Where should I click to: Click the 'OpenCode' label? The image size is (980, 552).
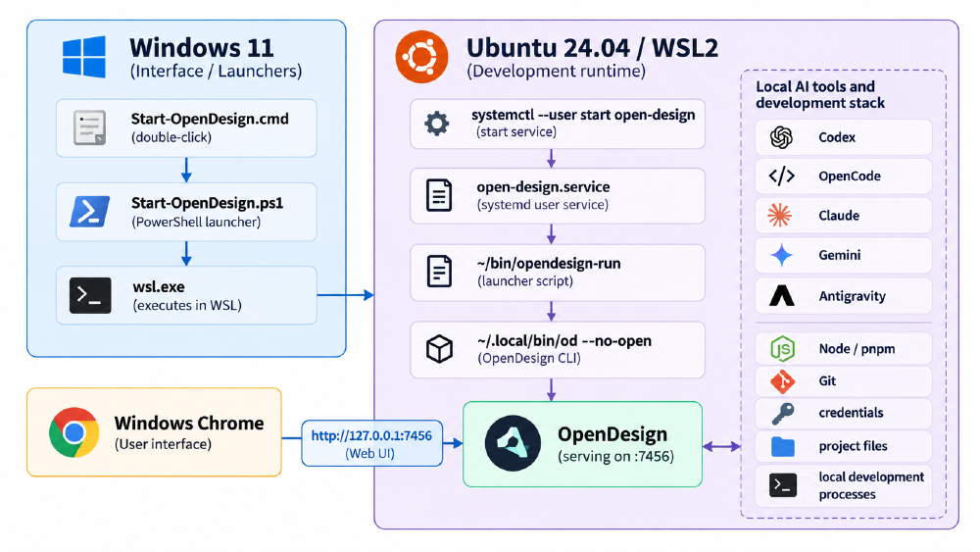click(x=850, y=176)
